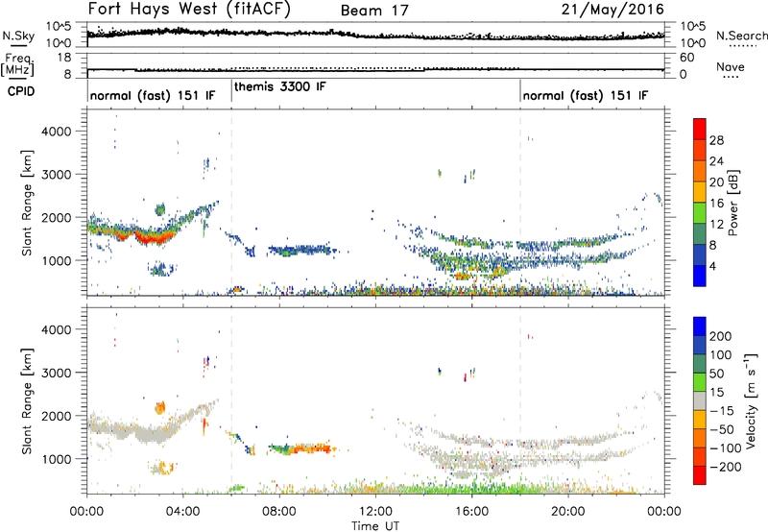Pick the dark blue bottom of Power color bar

pos(700,276)
